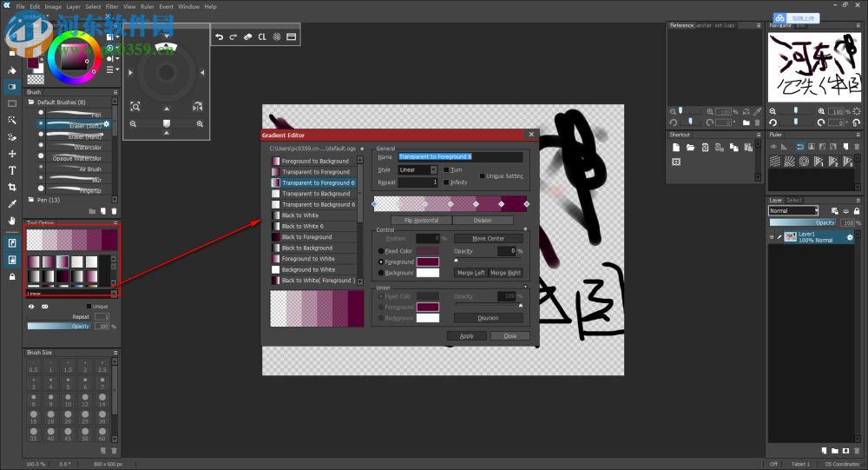Click the Division button

482,220
